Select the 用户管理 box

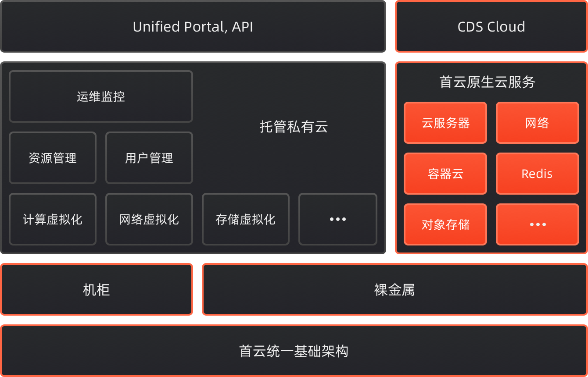click(x=149, y=158)
